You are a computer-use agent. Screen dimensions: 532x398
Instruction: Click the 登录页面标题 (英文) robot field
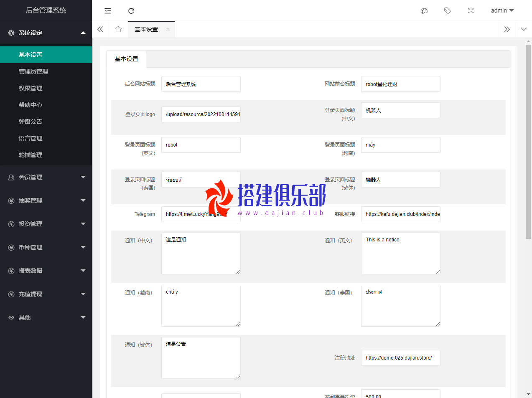201,145
